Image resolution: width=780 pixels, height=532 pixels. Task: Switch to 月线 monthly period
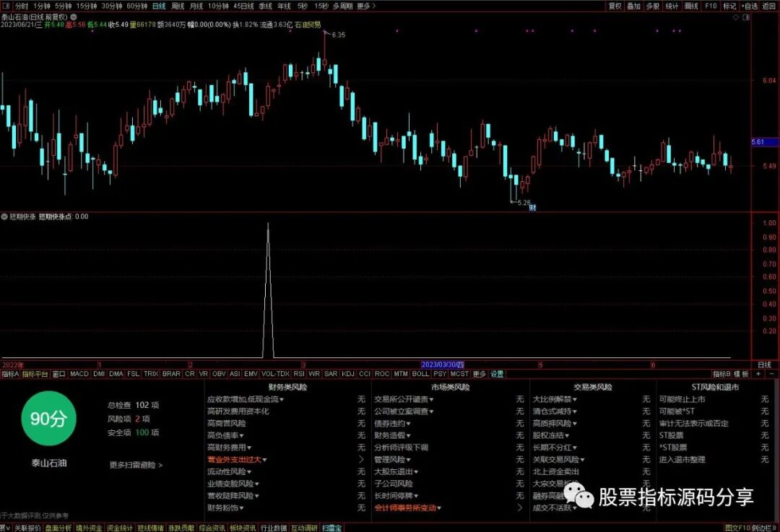tap(196, 6)
